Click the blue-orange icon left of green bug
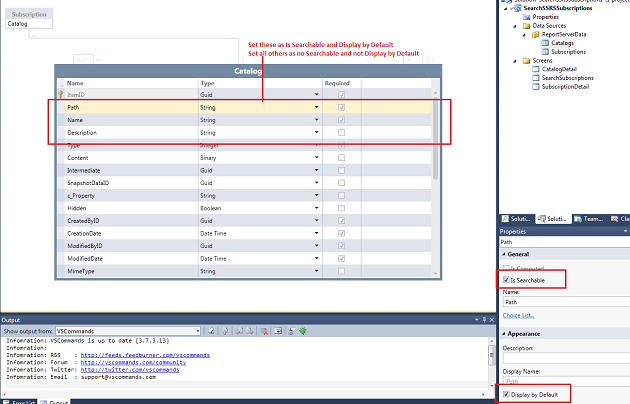 coord(291,331)
